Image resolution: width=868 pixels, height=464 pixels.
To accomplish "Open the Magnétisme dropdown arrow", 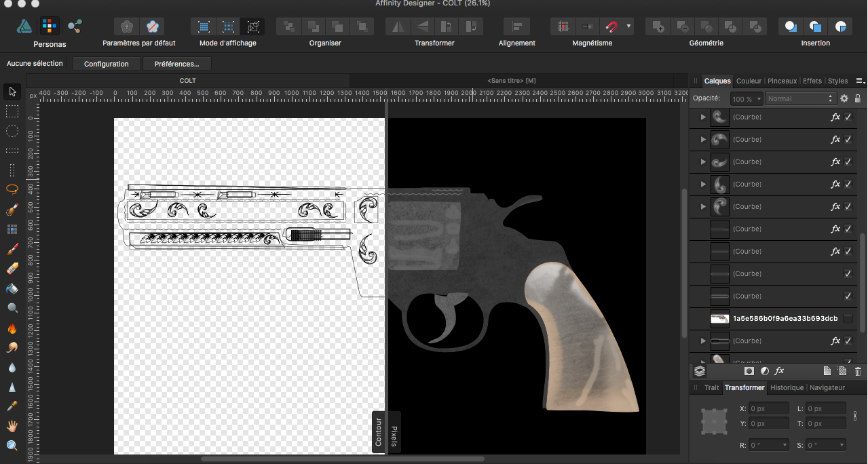I will click(x=629, y=26).
